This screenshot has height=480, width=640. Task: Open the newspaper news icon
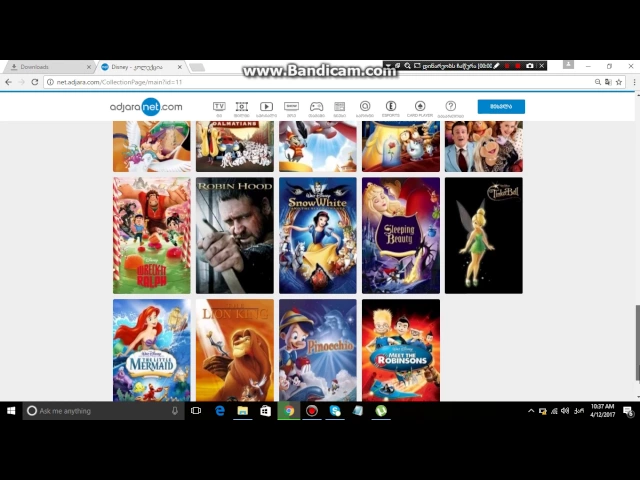340,107
